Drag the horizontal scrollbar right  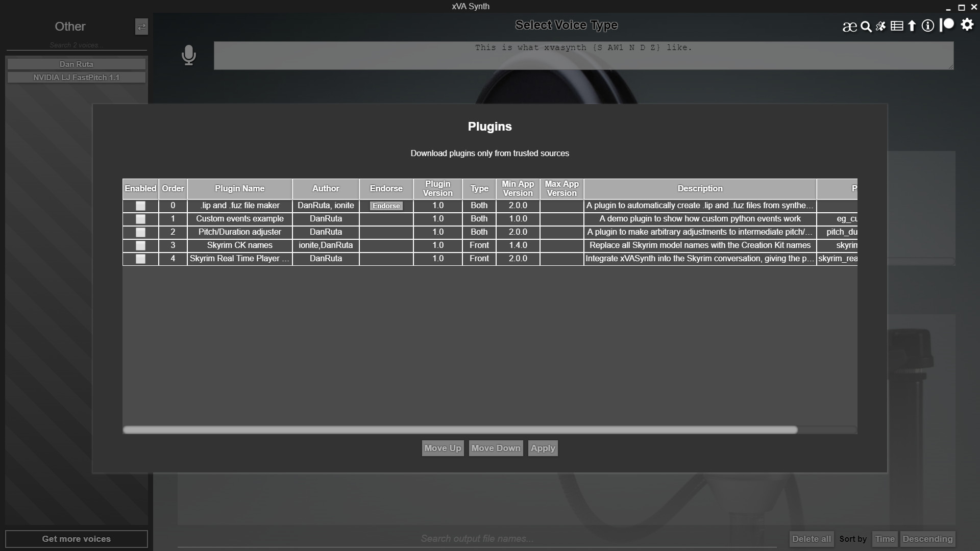pos(459,430)
